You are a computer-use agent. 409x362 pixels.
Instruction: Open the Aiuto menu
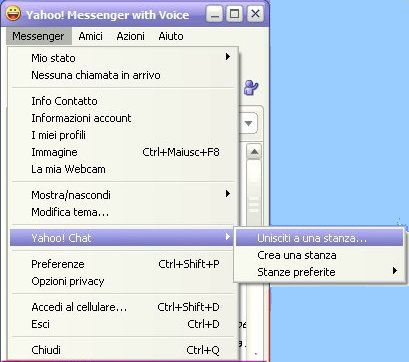(x=171, y=36)
